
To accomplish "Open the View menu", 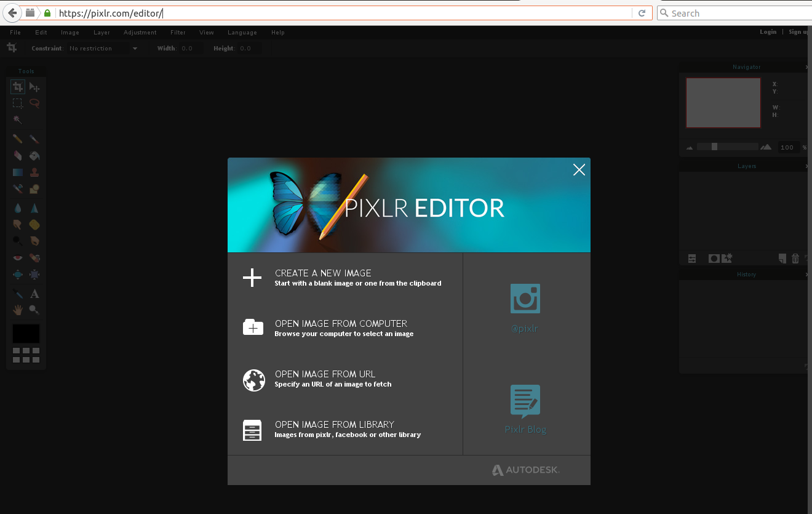I will [x=207, y=33].
